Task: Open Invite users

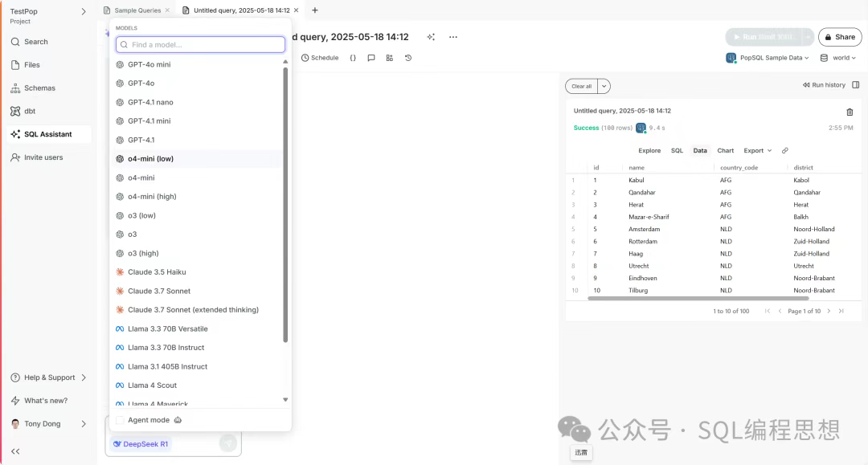Action: [43, 157]
